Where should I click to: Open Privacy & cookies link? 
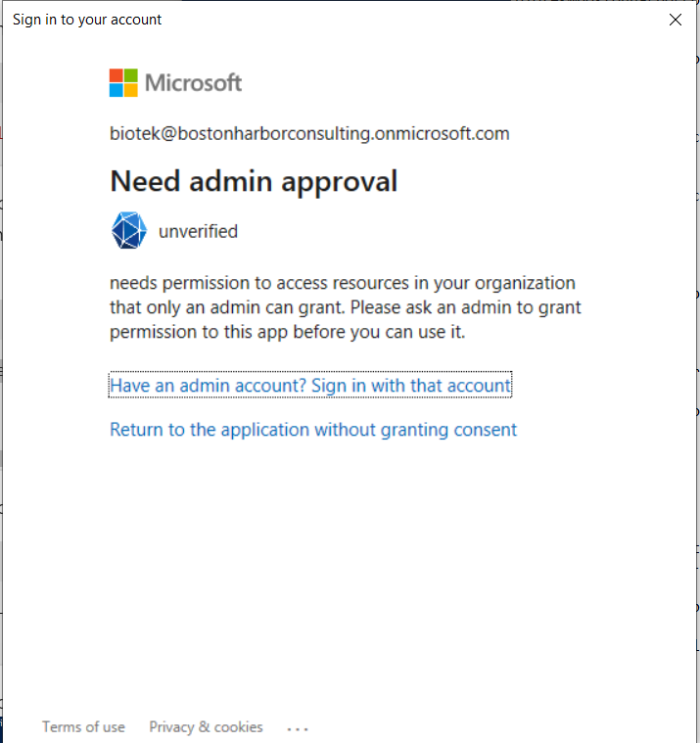[207, 727]
